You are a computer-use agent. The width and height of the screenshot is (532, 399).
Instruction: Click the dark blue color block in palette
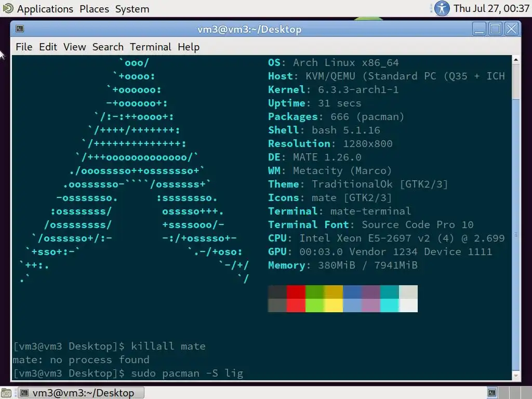tap(352, 292)
